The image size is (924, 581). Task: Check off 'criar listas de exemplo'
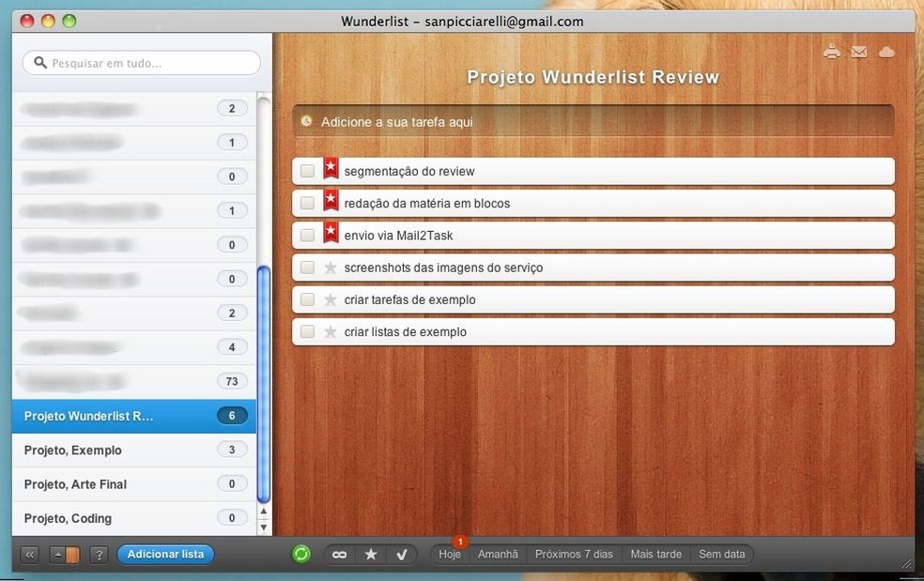[x=307, y=331]
